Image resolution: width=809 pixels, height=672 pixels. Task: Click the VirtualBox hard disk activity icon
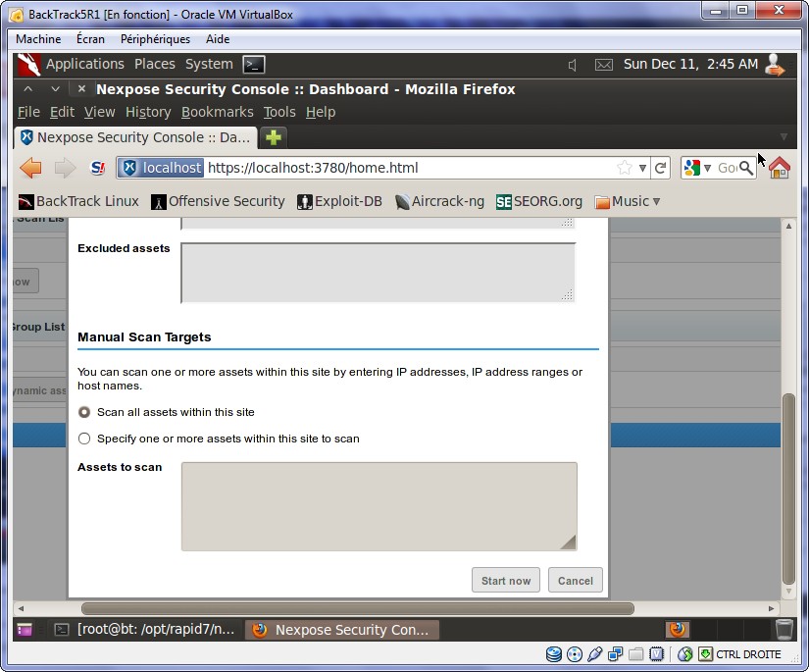coord(554,654)
